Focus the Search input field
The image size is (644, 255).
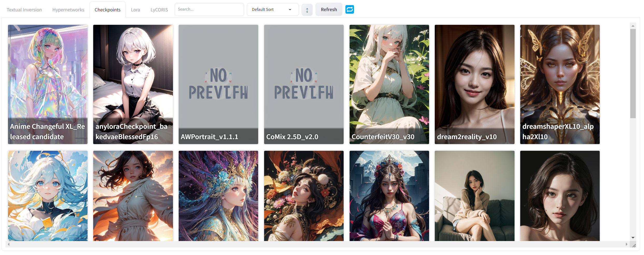click(x=209, y=10)
